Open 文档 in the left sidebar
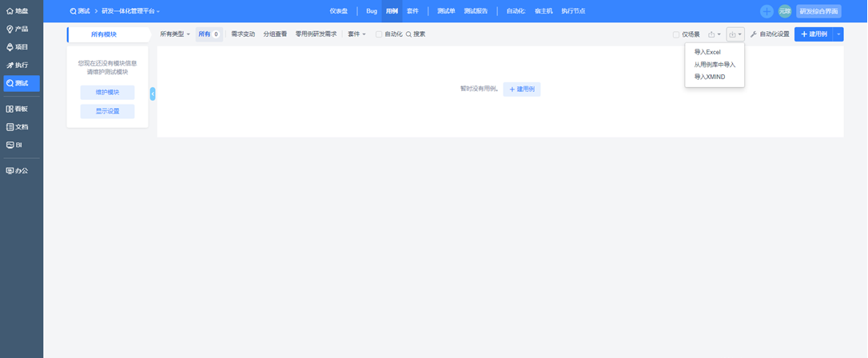868x358 pixels. tap(21, 127)
